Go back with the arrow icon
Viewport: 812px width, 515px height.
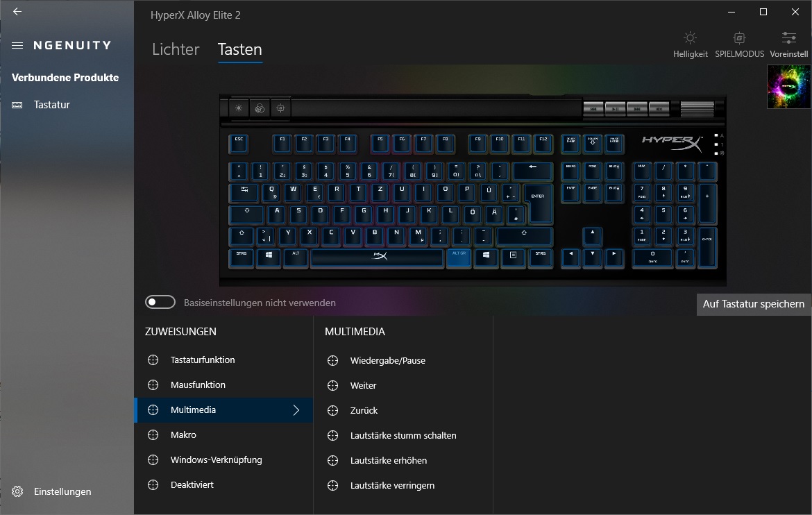17,11
